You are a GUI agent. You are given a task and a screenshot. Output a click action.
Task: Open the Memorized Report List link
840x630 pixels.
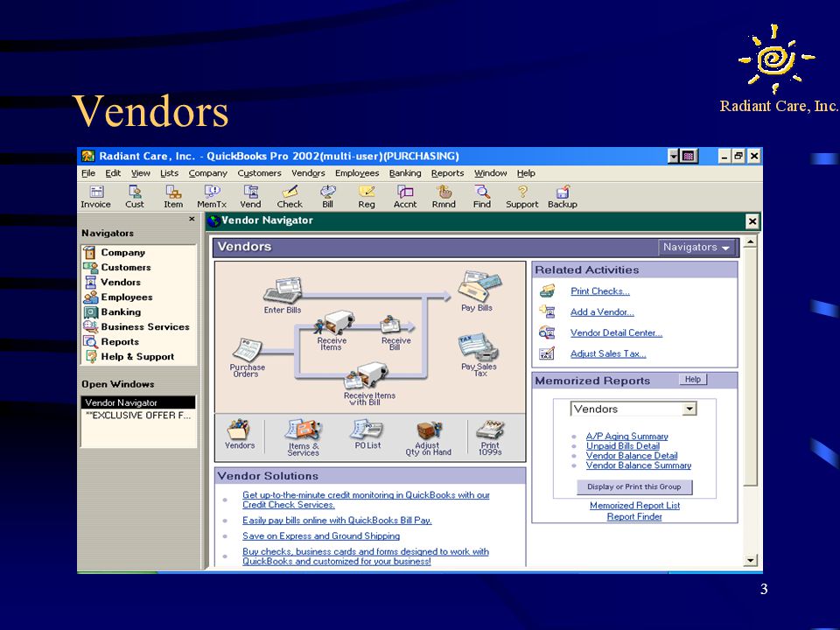[x=635, y=506]
